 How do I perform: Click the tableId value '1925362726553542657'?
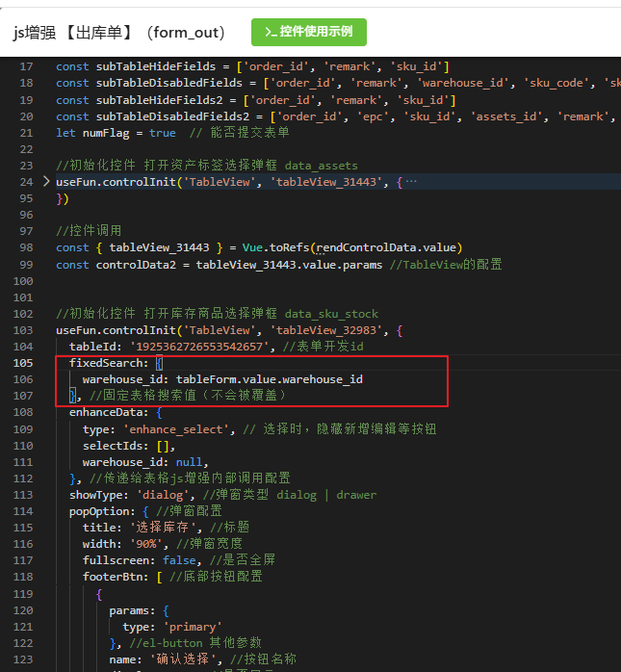pyautogui.click(x=199, y=347)
